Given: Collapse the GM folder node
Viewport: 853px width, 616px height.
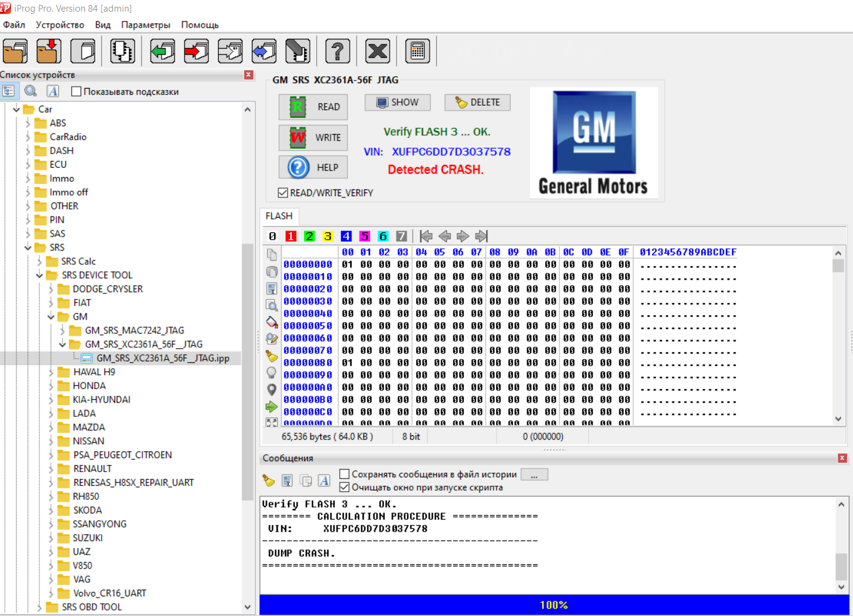Looking at the screenshot, I should point(51,317).
